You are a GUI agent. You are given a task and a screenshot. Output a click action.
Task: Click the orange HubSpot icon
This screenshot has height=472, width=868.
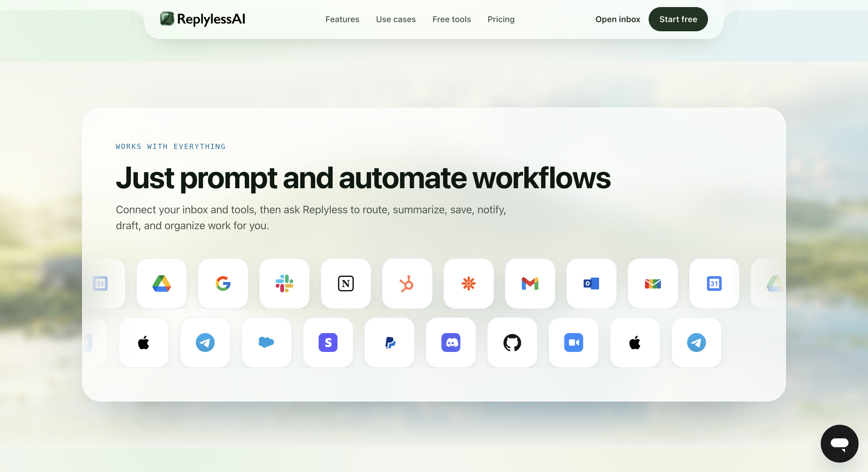407,283
